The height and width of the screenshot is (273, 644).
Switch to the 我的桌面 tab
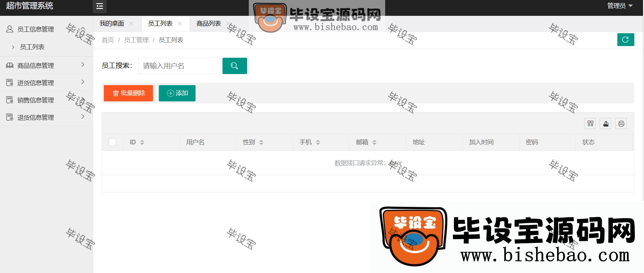tap(112, 24)
